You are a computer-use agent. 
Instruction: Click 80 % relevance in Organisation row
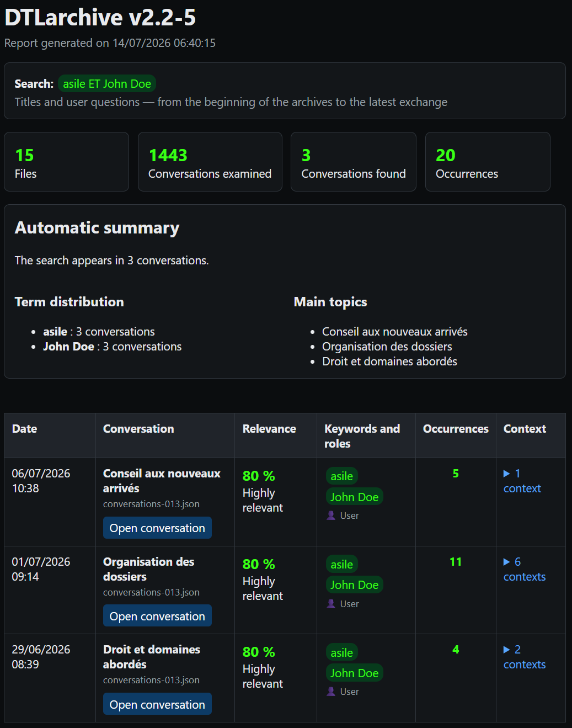(x=259, y=564)
